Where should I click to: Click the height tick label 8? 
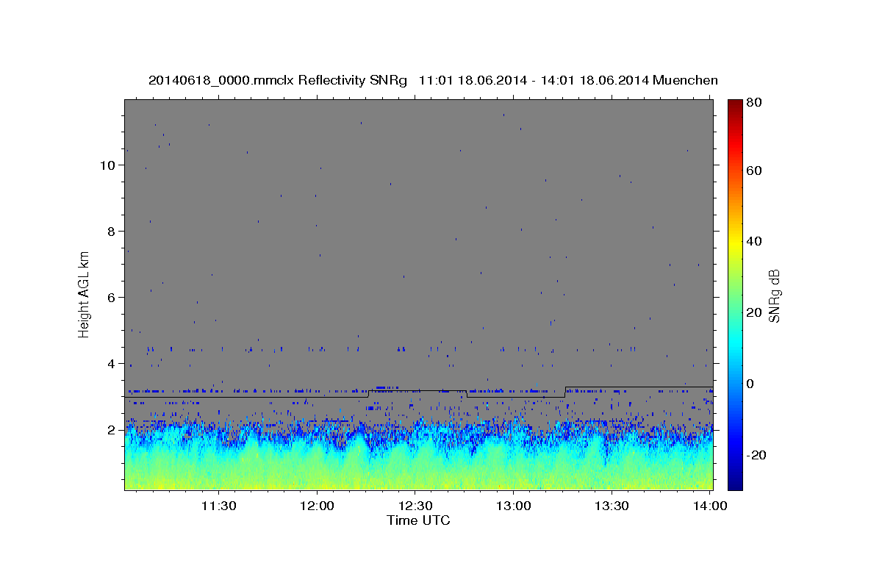[x=111, y=232]
